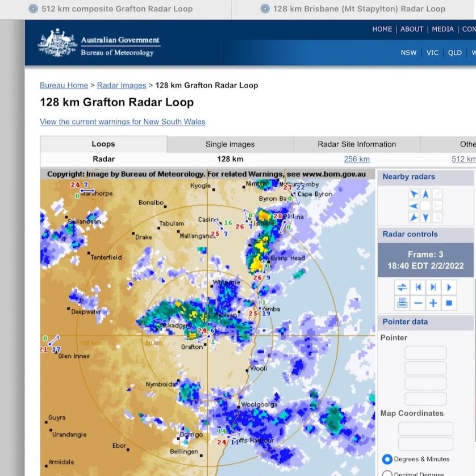Viewport: 476px width, 476px height.
Task: Click first Map Coordinates field
Action: 425,429
